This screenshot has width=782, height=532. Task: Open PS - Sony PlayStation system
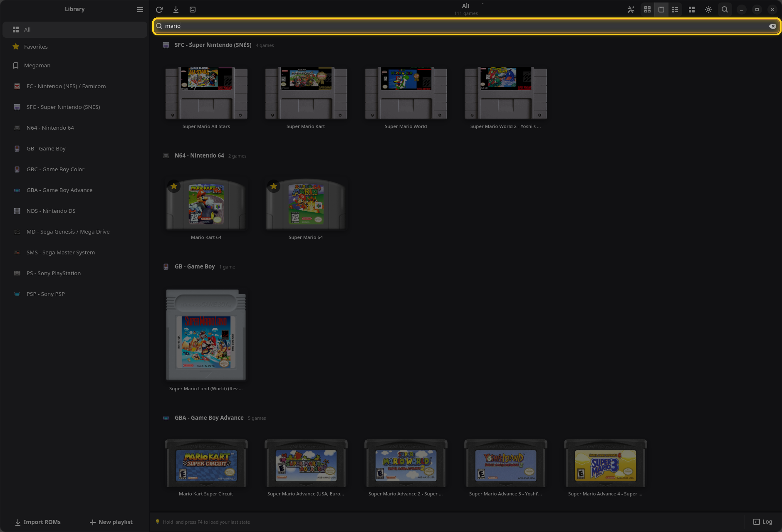coord(75,273)
